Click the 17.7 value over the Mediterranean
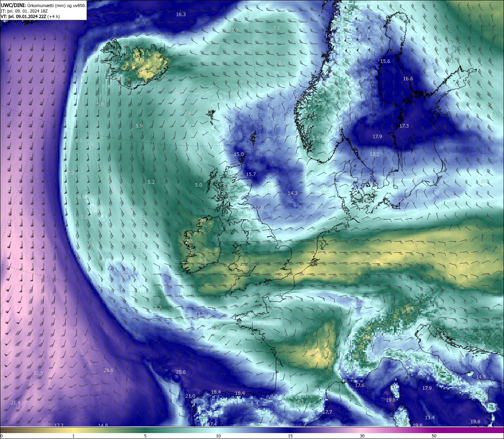Image resolution: width=504 pixels, height=439 pixels. [x=327, y=412]
